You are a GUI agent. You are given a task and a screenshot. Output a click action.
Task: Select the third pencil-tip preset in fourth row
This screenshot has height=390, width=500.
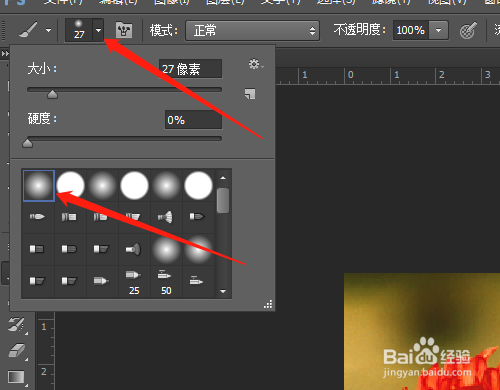[x=101, y=281]
